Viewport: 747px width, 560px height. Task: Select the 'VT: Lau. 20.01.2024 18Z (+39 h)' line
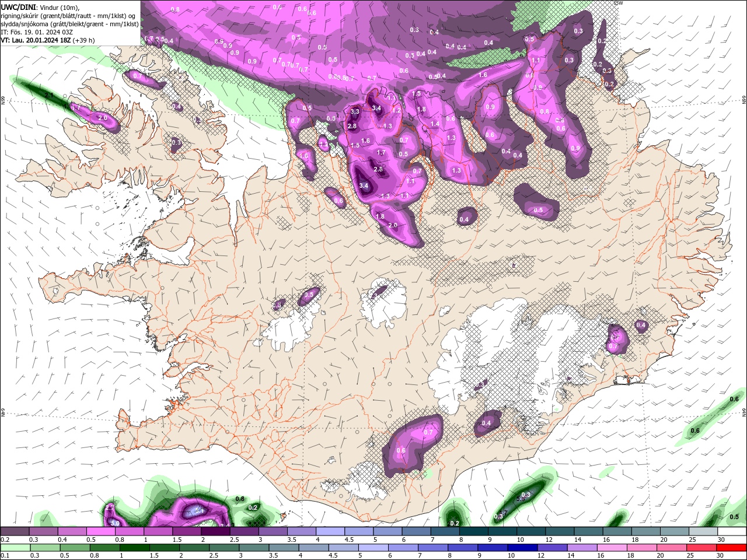coord(48,40)
